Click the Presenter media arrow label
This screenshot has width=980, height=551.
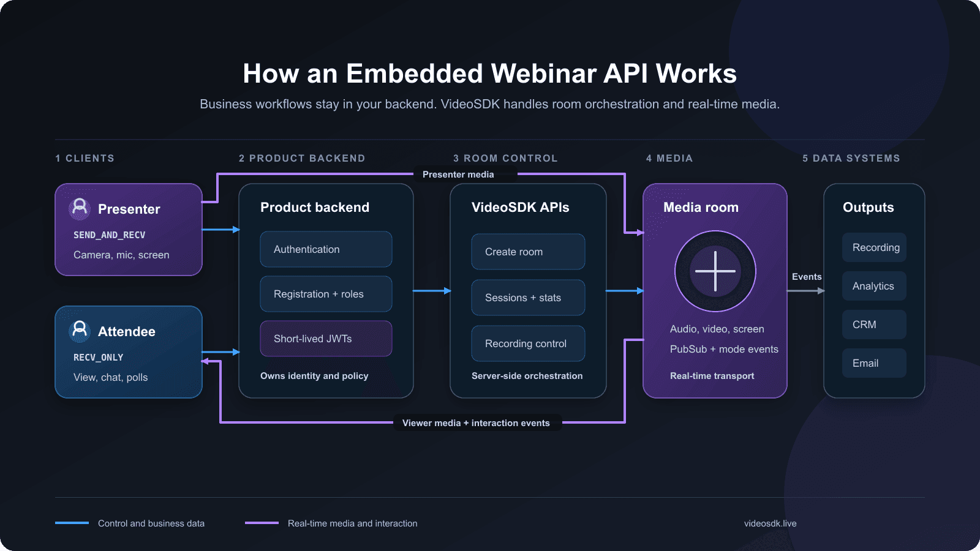coord(458,174)
